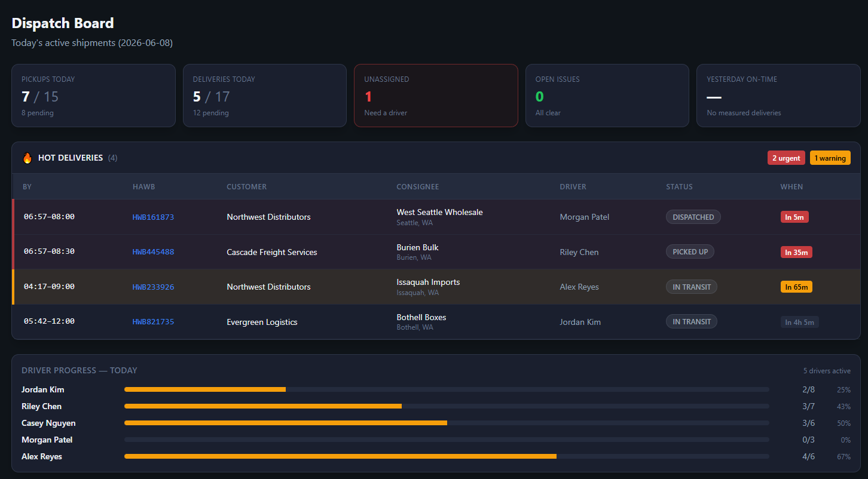The width and height of the screenshot is (868, 479).
Task: Click customer Evergreen Logistics
Action: pos(262,322)
